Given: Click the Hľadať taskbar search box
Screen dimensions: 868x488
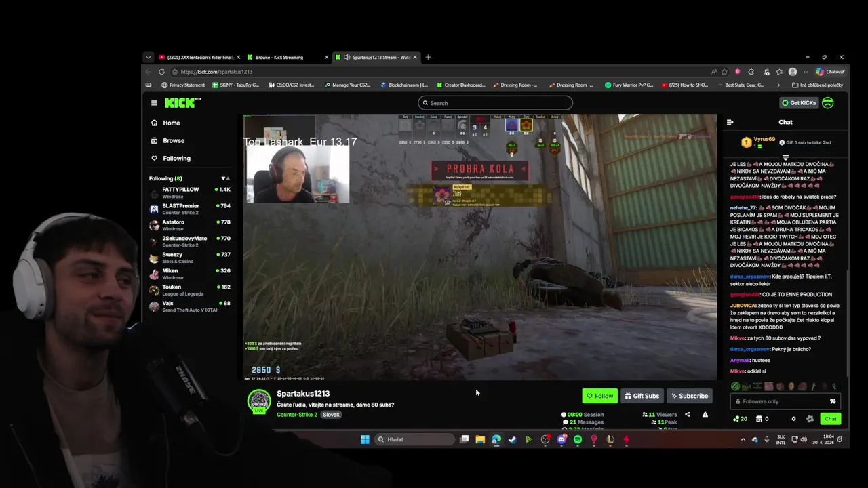Looking at the screenshot, I should click(415, 439).
